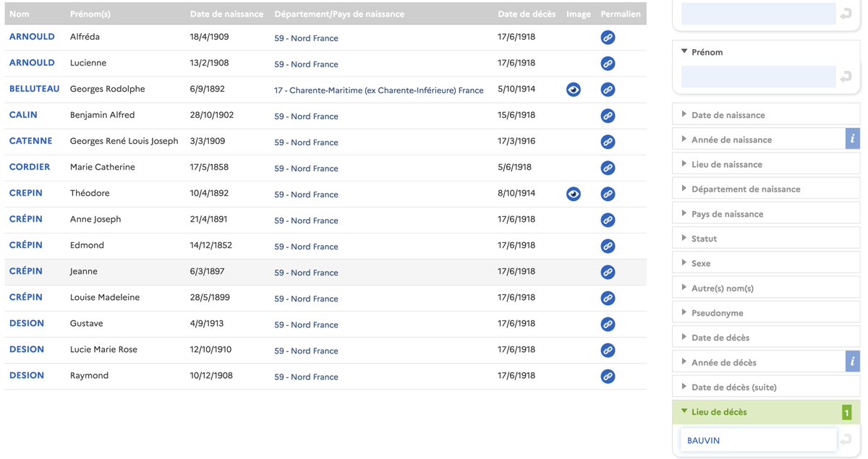868x459 pixels.
Task: Open permalink for Georges René CATENNE
Action: click(x=608, y=142)
